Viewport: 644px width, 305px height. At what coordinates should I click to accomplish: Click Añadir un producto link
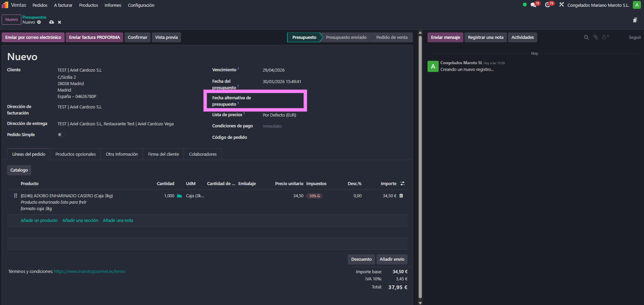[x=39, y=221]
